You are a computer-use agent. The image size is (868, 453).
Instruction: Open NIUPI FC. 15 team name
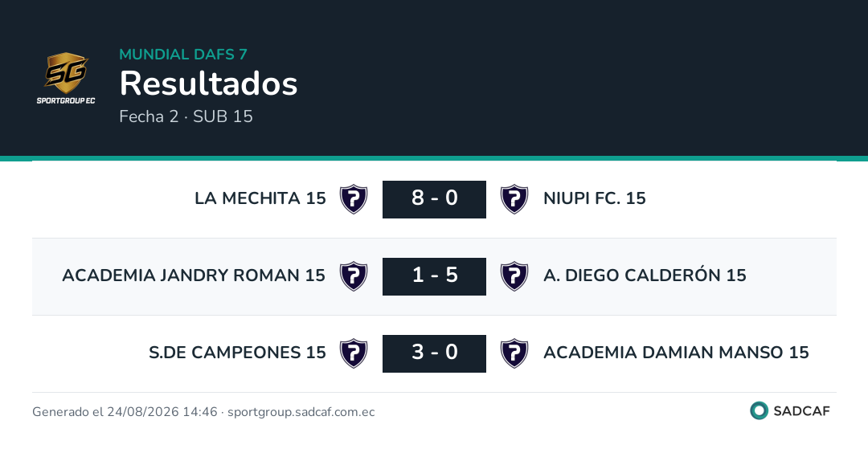(595, 198)
